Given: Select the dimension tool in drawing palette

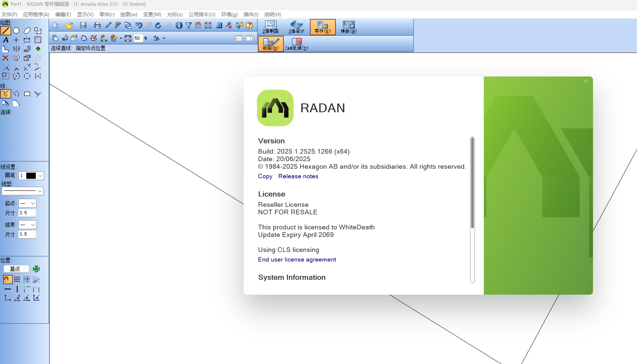Looking at the screenshot, I should click(27, 40).
